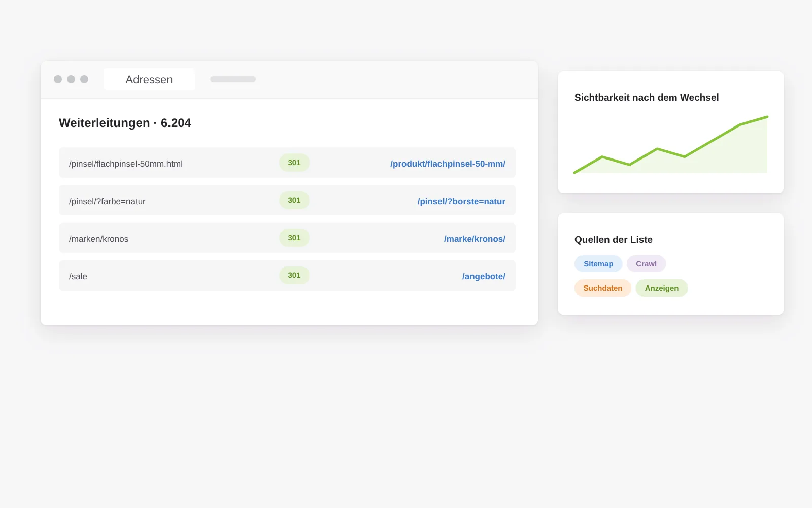Image resolution: width=812 pixels, height=508 pixels.
Task: Select source path /pinsel/flachpinsel-50mm.html
Action: [x=126, y=164]
